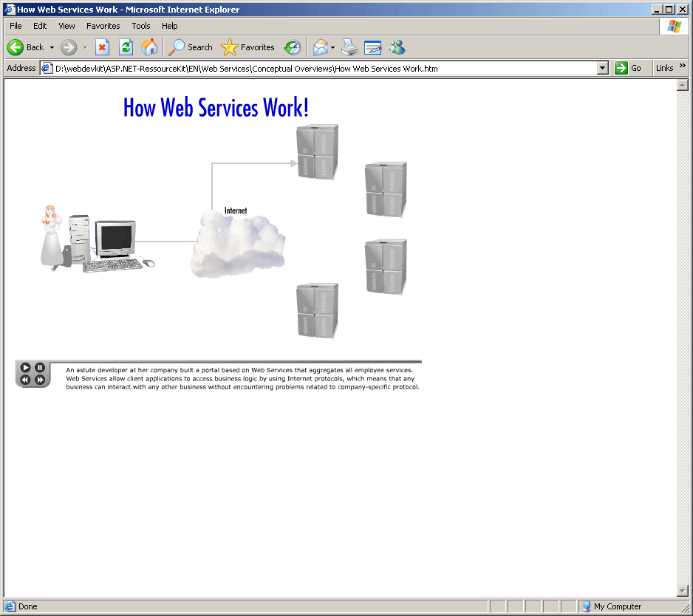Click the 'How Web Services Work!' heading

(x=216, y=108)
